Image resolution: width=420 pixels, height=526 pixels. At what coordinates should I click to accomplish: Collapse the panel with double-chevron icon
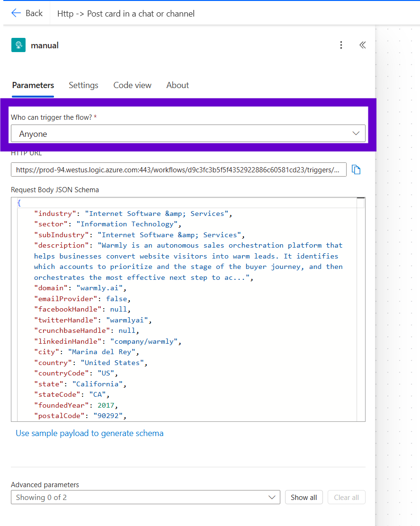362,45
